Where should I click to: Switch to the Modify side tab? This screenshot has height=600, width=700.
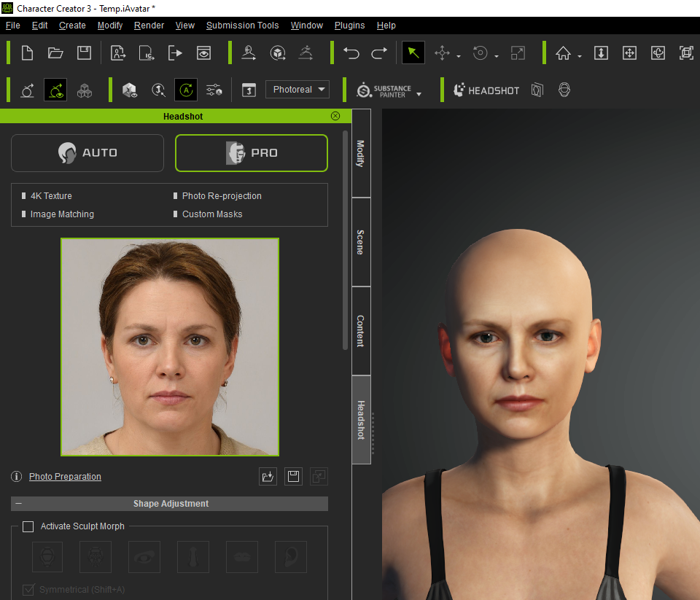coord(361,153)
